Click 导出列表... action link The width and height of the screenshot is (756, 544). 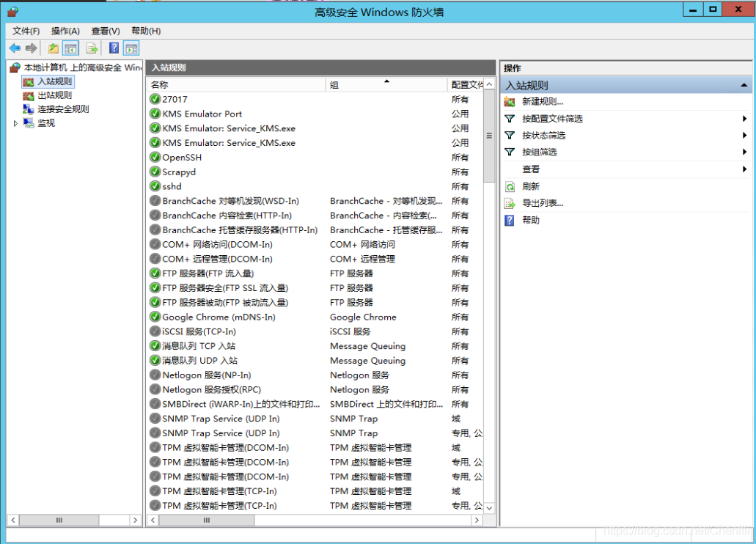pyautogui.click(x=543, y=204)
